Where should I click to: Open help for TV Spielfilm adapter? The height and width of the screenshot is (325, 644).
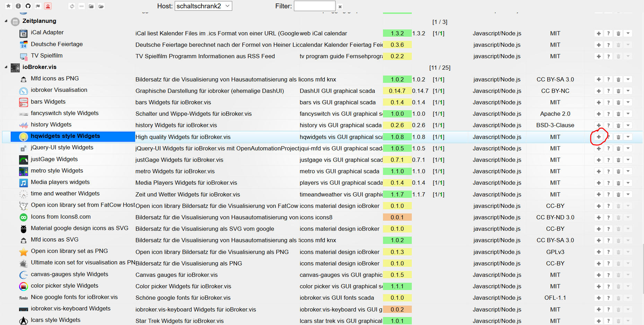tap(608, 56)
